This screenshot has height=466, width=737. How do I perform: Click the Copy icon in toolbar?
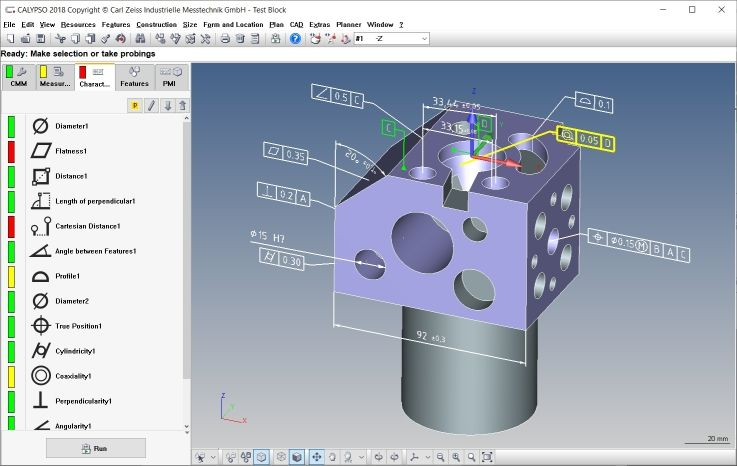click(75, 39)
